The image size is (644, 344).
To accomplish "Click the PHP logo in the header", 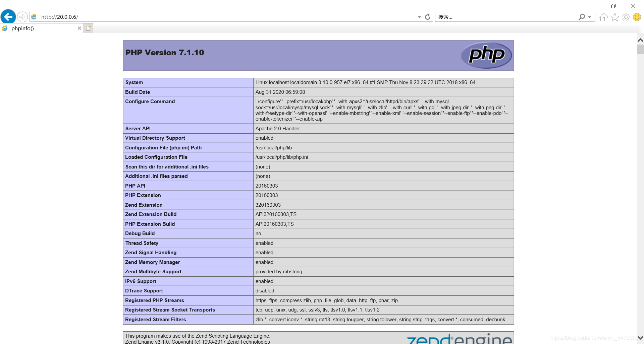I will coord(486,55).
